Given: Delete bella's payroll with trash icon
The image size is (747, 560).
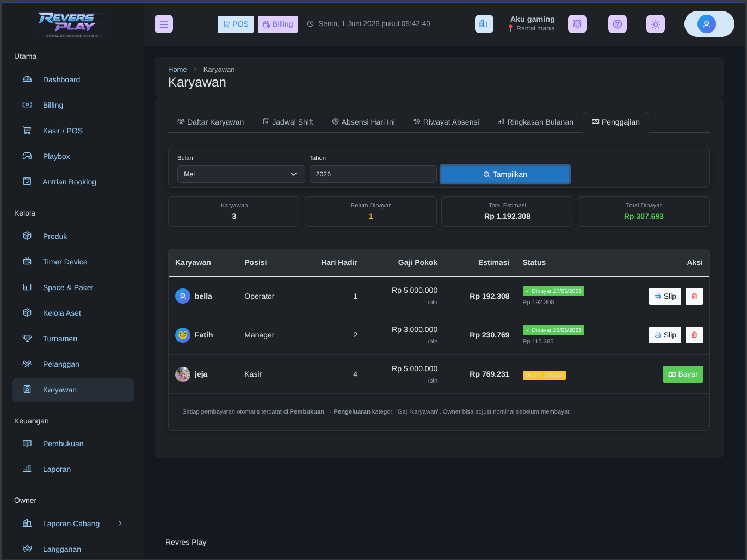Looking at the screenshot, I should (x=694, y=296).
